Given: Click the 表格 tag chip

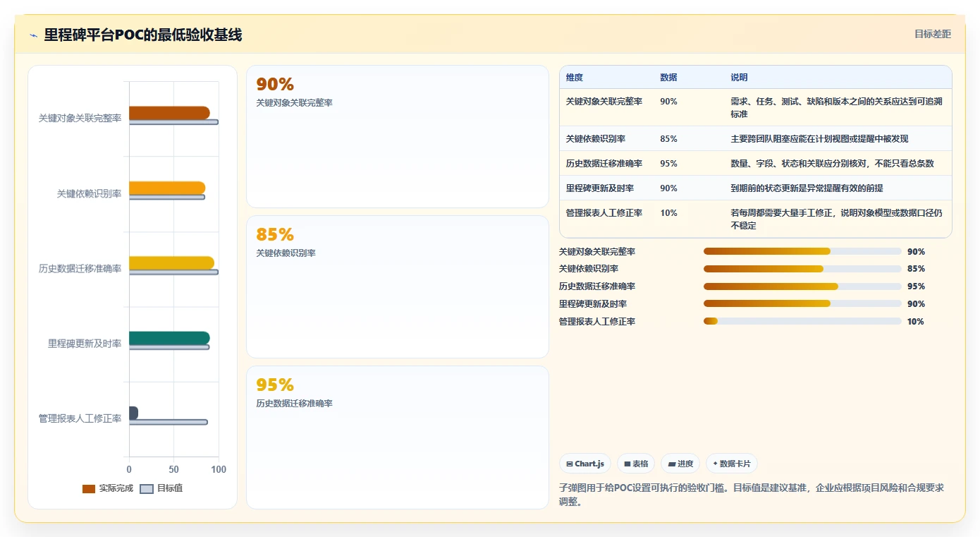Looking at the screenshot, I should click(x=636, y=464).
